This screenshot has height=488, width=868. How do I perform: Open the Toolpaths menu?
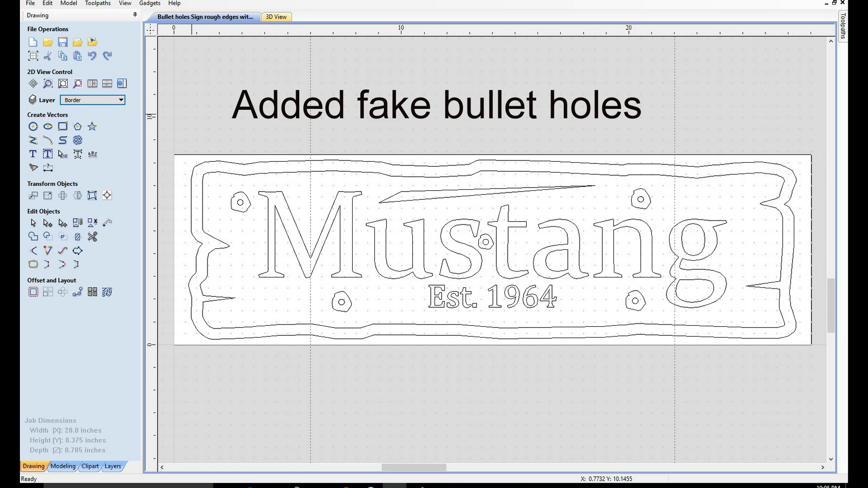(98, 3)
